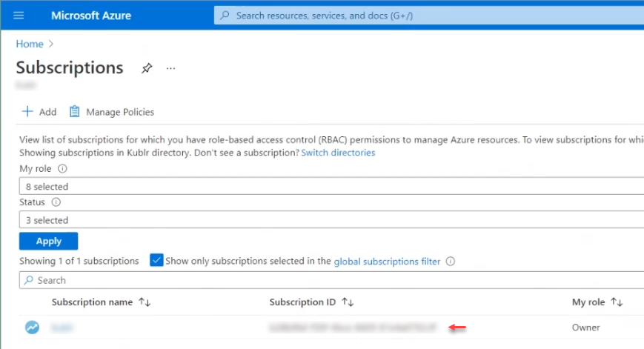Open the My role dropdown showing 8 selected

[331, 186]
